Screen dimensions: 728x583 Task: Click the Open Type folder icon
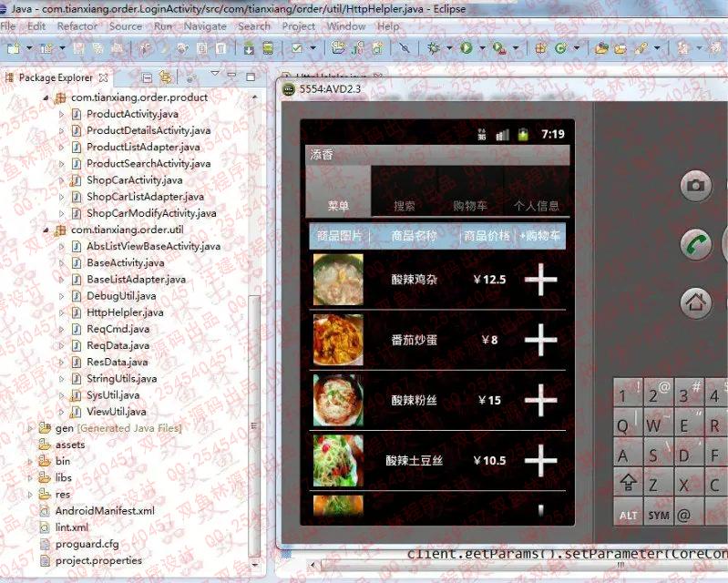coord(601,47)
